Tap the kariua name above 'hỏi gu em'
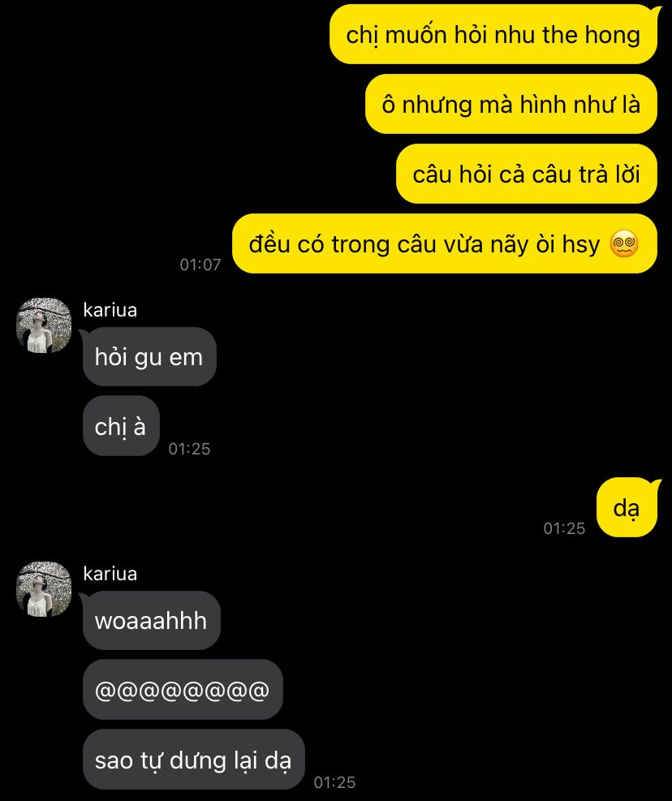 point(110,310)
